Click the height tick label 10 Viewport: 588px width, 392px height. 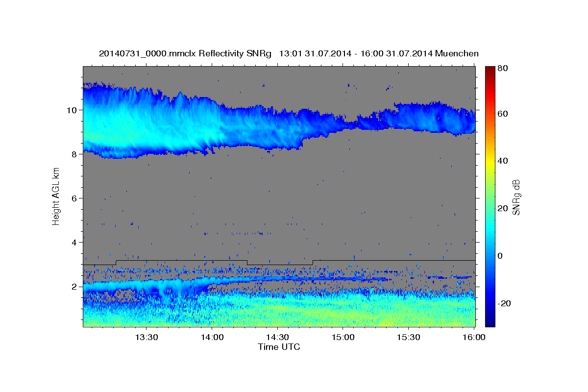coord(73,110)
